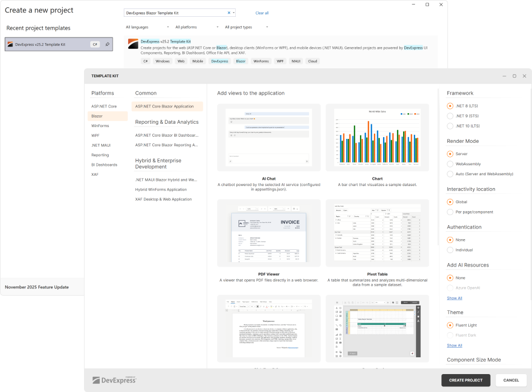Set interactivity location to Global
Viewport: 532px width, 392px height.
pos(450,202)
